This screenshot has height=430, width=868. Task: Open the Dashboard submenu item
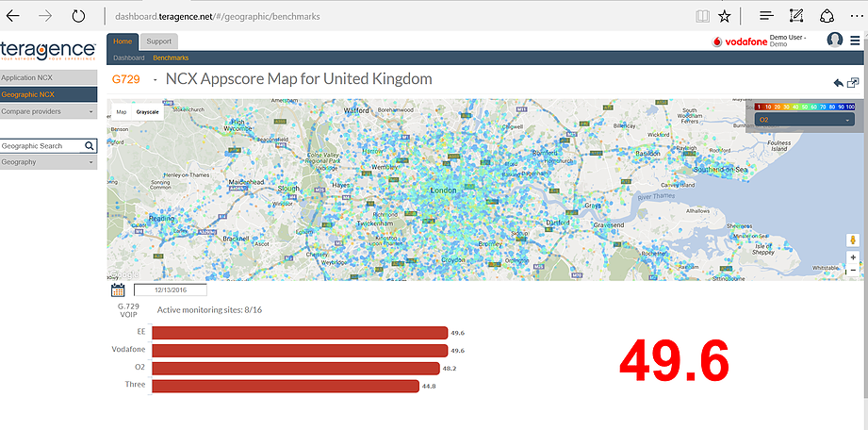coord(128,58)
